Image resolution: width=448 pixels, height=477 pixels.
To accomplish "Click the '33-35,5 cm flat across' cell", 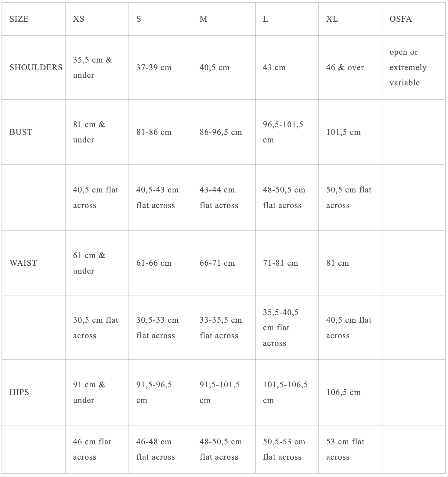I will pos(221,328).
